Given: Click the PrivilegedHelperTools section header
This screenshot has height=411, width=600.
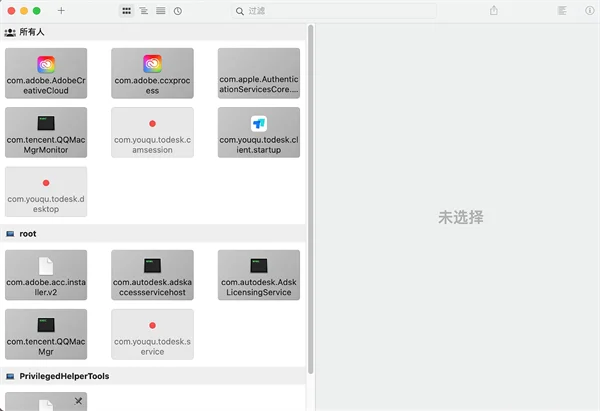Looking at the screenshot, I should 153,376.
